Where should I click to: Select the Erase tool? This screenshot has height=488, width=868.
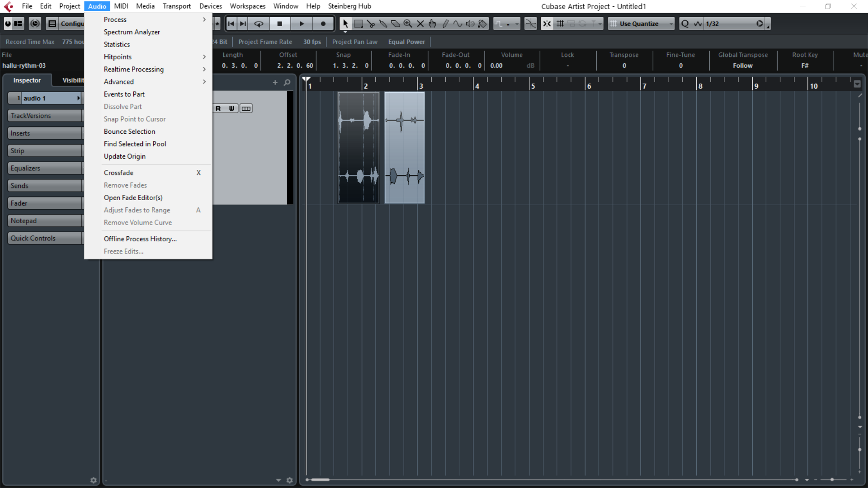pos(396,23)
